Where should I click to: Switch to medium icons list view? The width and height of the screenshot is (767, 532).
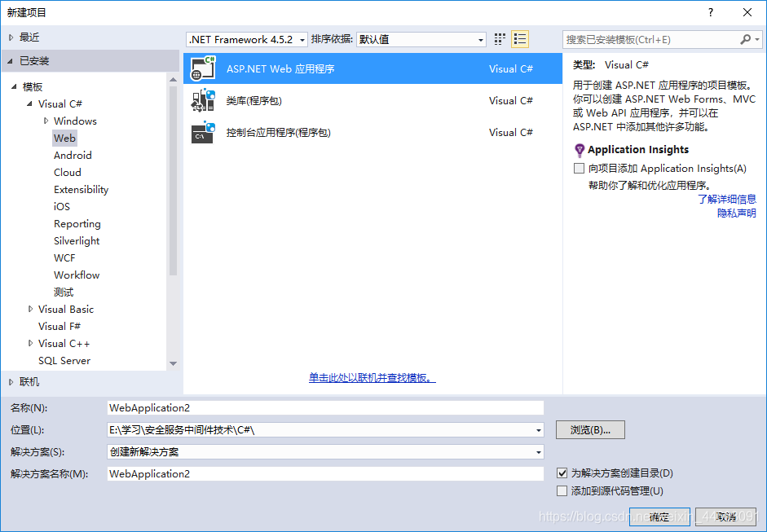(x=520, y=39)
